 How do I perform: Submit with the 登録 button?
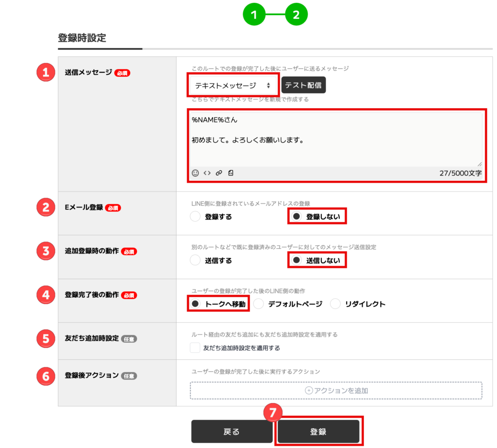318,432
